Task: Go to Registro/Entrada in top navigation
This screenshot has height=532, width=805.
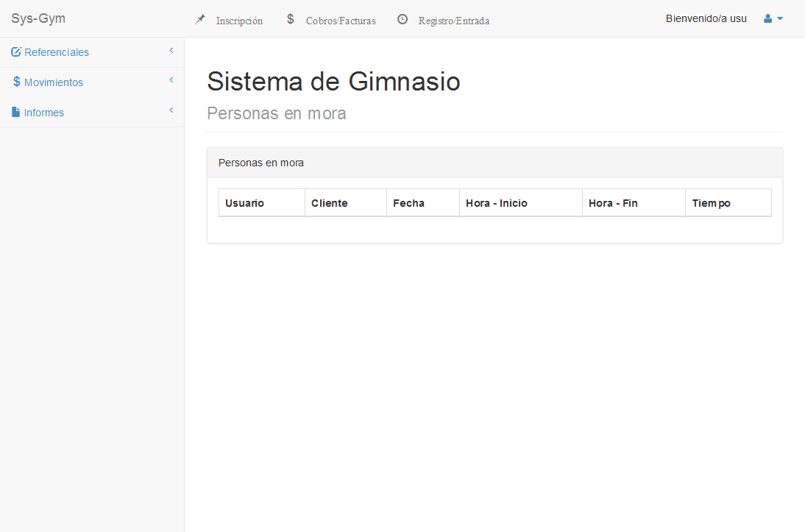Action: tap(453, 21)
